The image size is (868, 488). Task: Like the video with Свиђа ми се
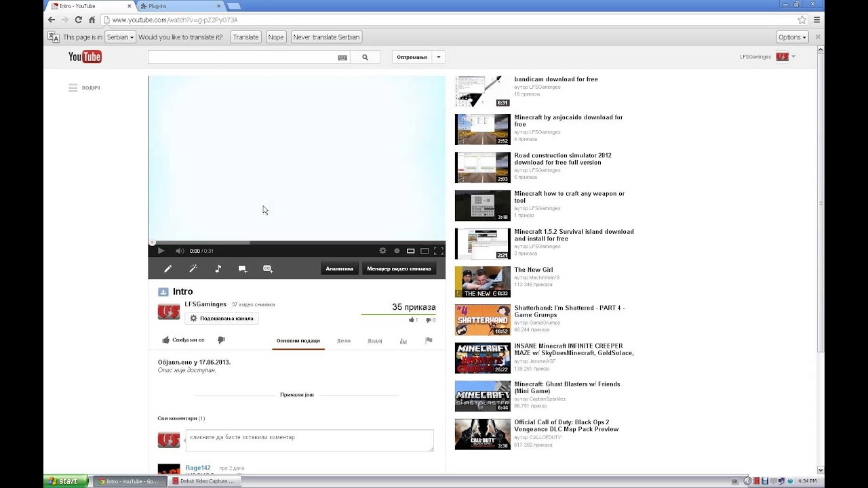[x=183, y=340]
